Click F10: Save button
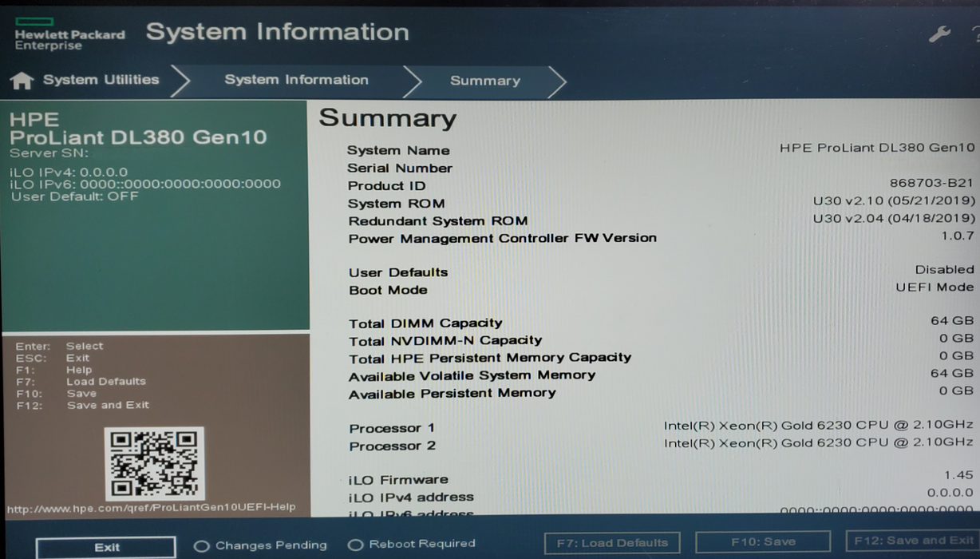Screen dimensions: 980x559 tap(763, 541)
